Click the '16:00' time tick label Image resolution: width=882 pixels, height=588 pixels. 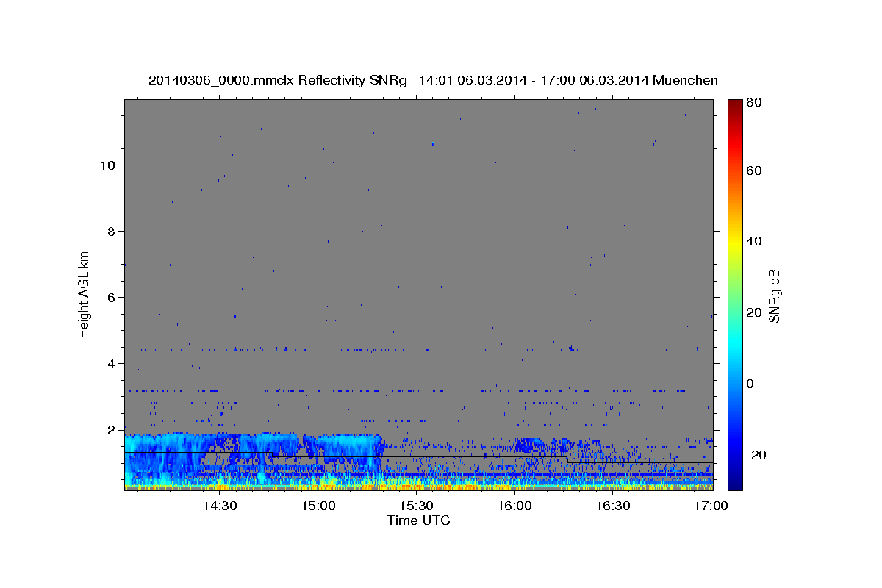click(x=514, y=506)
